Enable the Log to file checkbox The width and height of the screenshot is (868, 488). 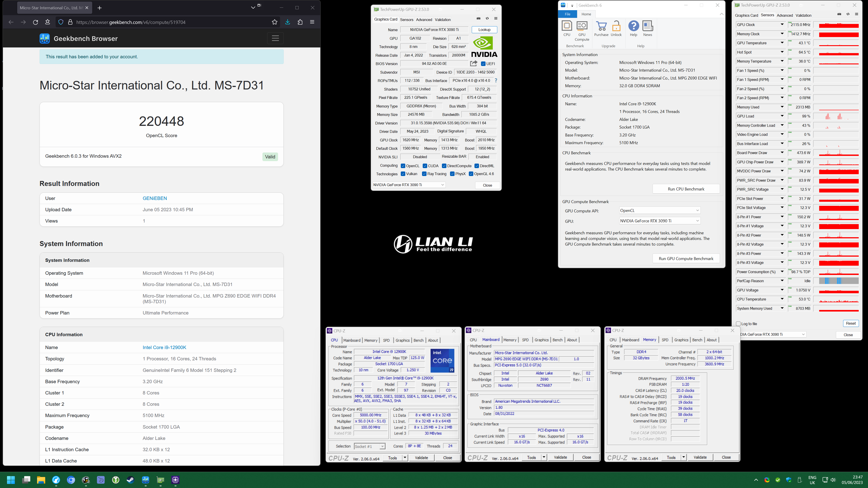pyautogui.click(x=738, y=324)
